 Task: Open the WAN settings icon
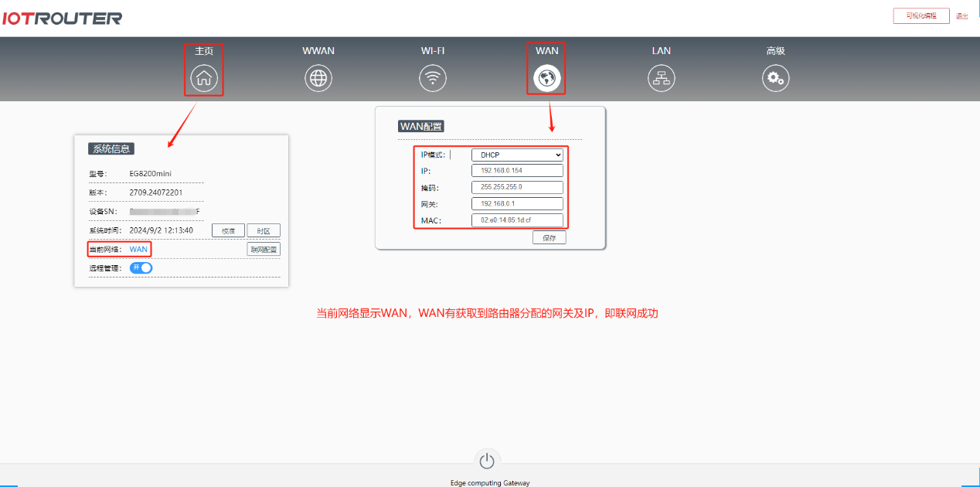coord(546,77)
